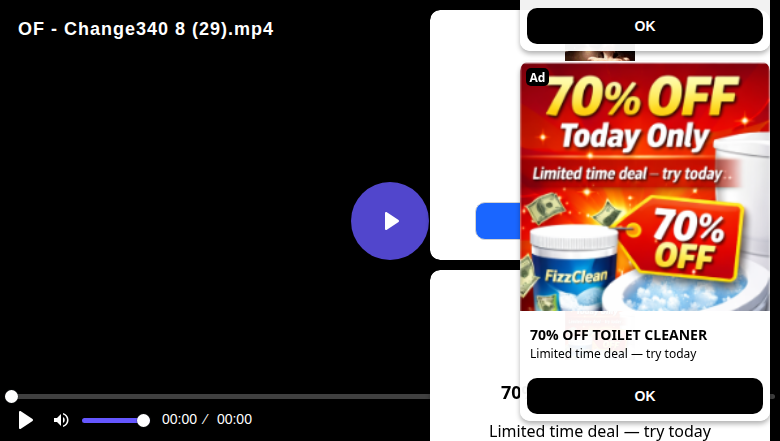Open the 70% OFF Today Only ad image
Screen dimensions: 780x441
tap(645, 187)
